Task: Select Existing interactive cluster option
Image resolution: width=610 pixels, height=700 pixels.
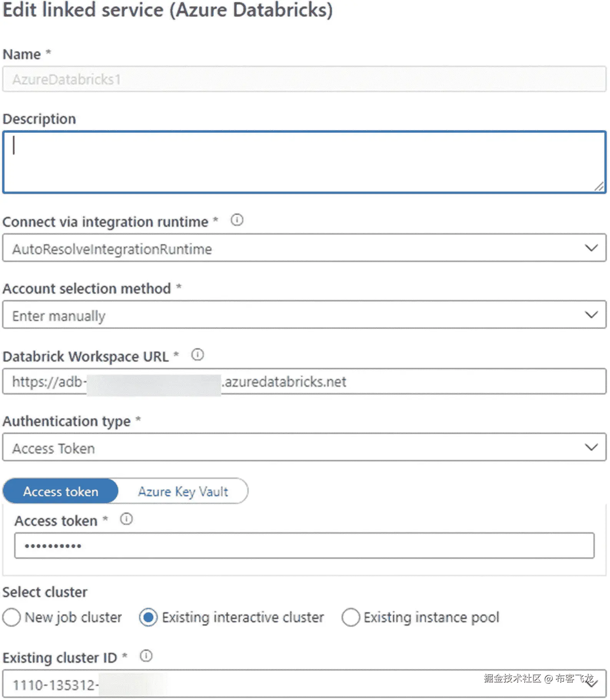Action: point(148,617)
